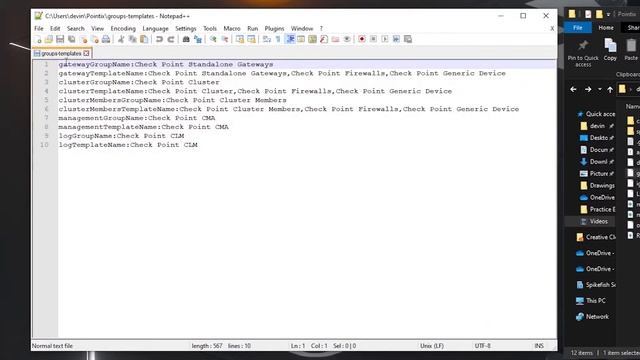The image size is (640, 360).
Task: Save the document with the floppy icon
Action: click(60, 39)
